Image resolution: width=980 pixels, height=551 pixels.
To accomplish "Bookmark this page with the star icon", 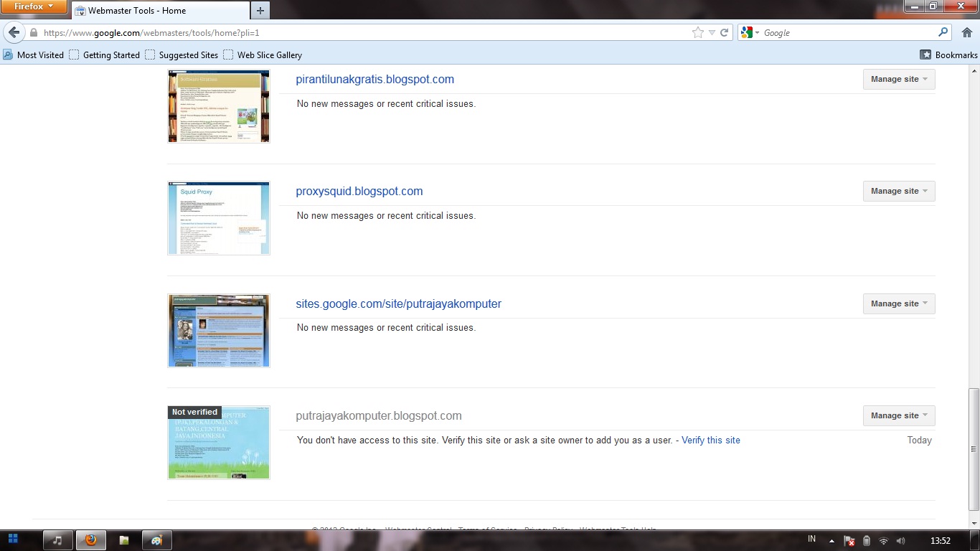I will pyautogui.click(x=697, y=32).
